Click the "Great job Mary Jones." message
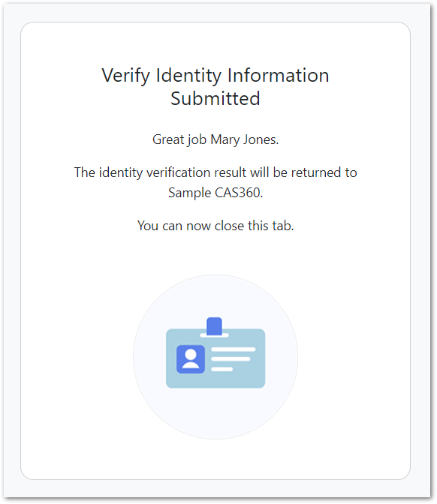The width and height of the screenshot is (437, 504). pos(215,139)
